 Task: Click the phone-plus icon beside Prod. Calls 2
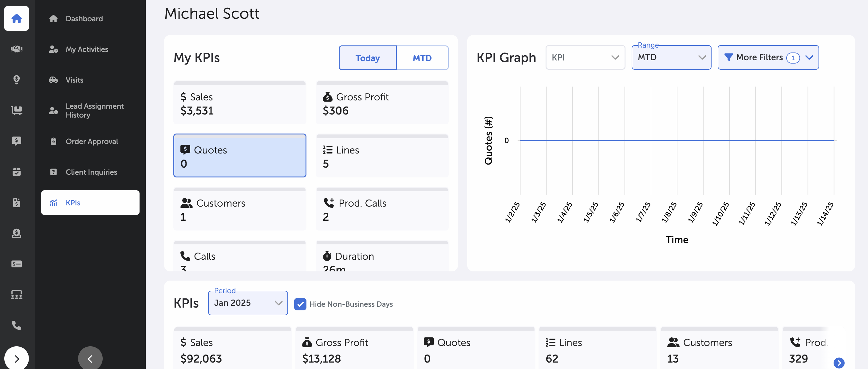[x=329, y=203]
